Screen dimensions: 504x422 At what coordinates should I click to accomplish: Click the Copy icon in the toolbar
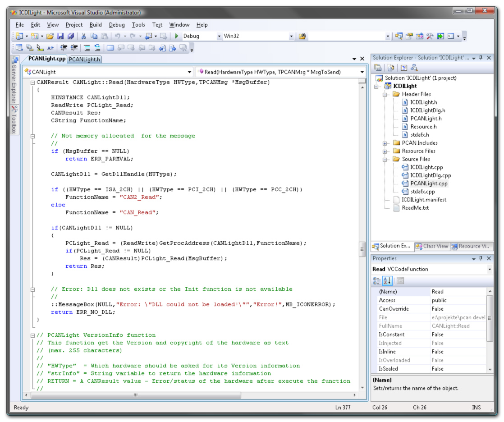click(94, 37)
